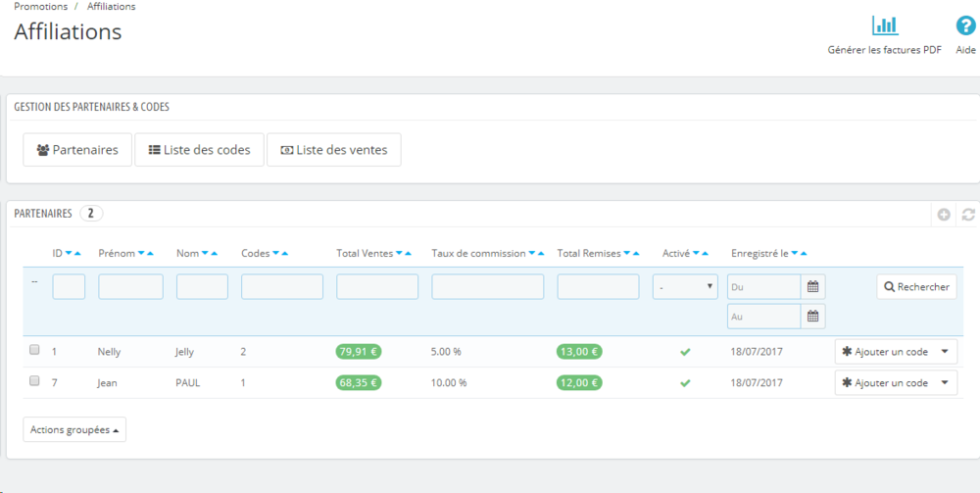Screen dimensions: 980x493
Task: Open Liste des ventes tab
Action: 334,150
